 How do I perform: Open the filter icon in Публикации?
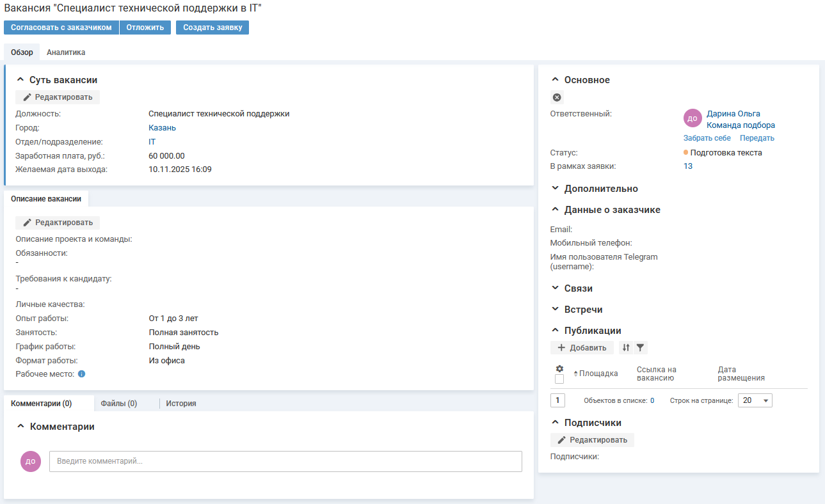[640, 348]
